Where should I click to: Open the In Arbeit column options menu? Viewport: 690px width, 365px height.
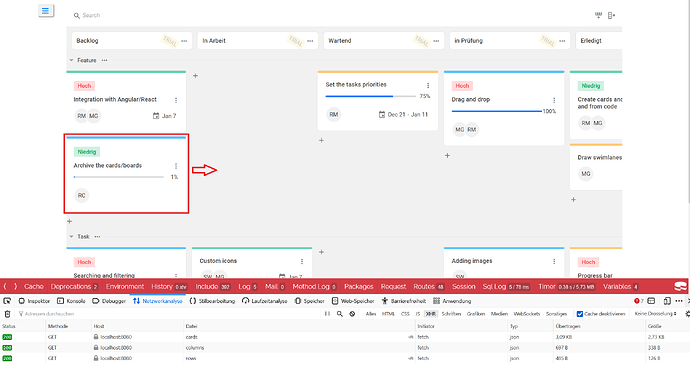coord(310,41)
